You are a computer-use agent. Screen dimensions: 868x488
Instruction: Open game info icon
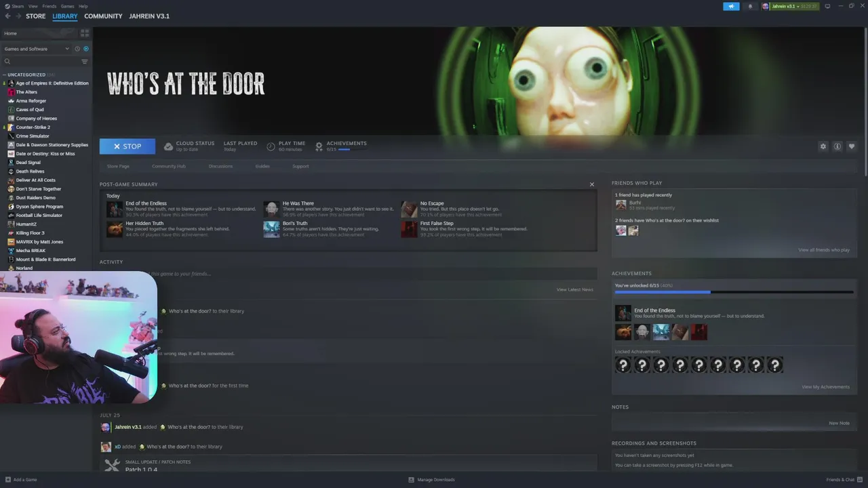coord(837,146)
